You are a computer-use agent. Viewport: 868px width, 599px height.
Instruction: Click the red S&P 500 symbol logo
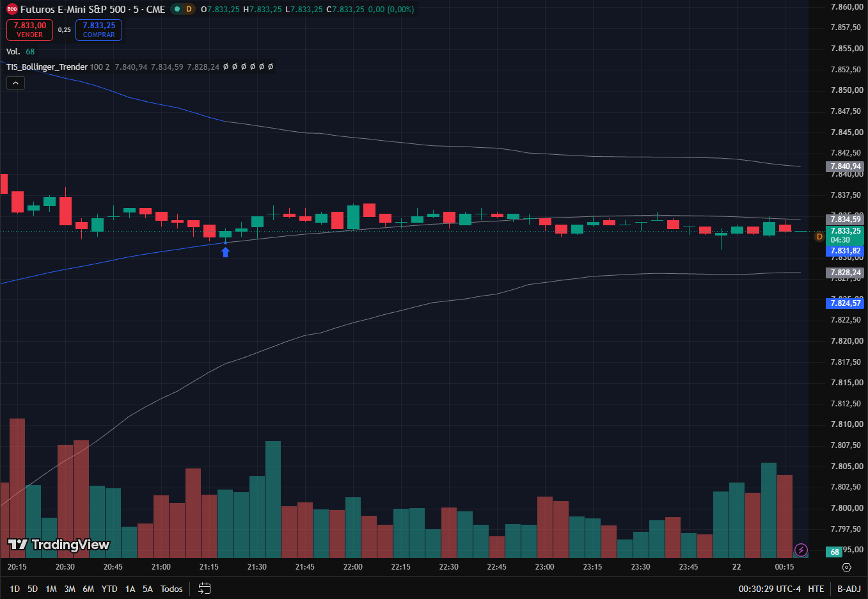point(12,9)
